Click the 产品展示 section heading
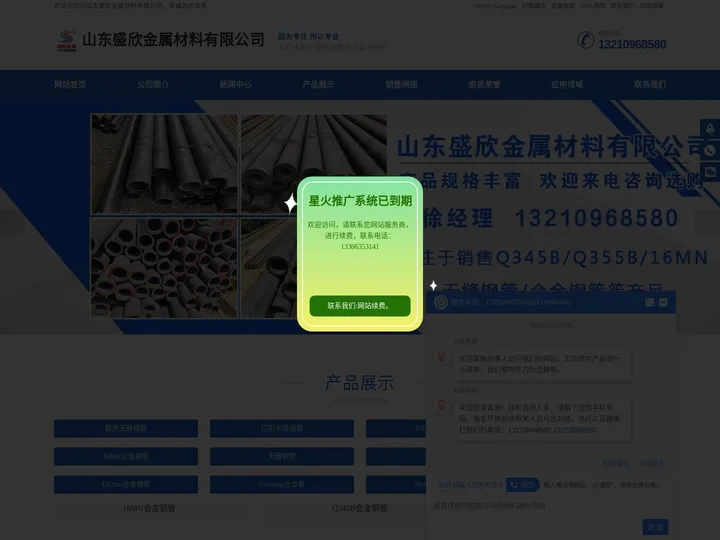This screenshot has width=720, height=540. tap(360, 383)
